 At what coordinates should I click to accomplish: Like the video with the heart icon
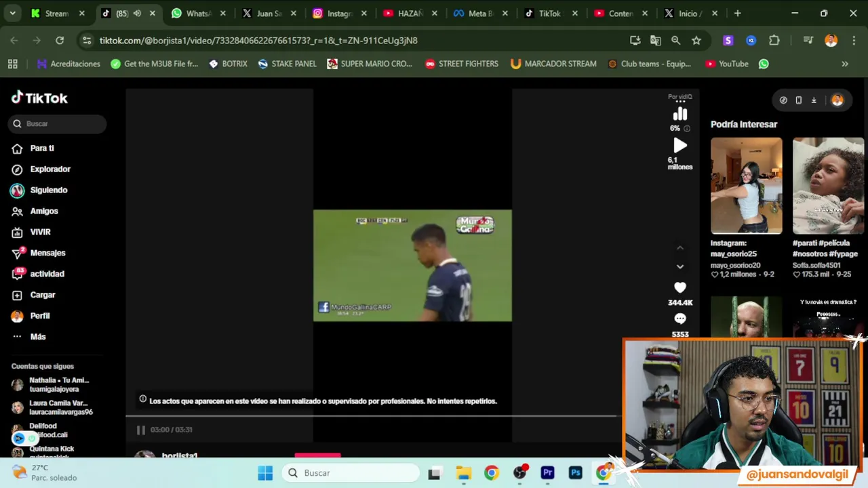coord(680,288)
